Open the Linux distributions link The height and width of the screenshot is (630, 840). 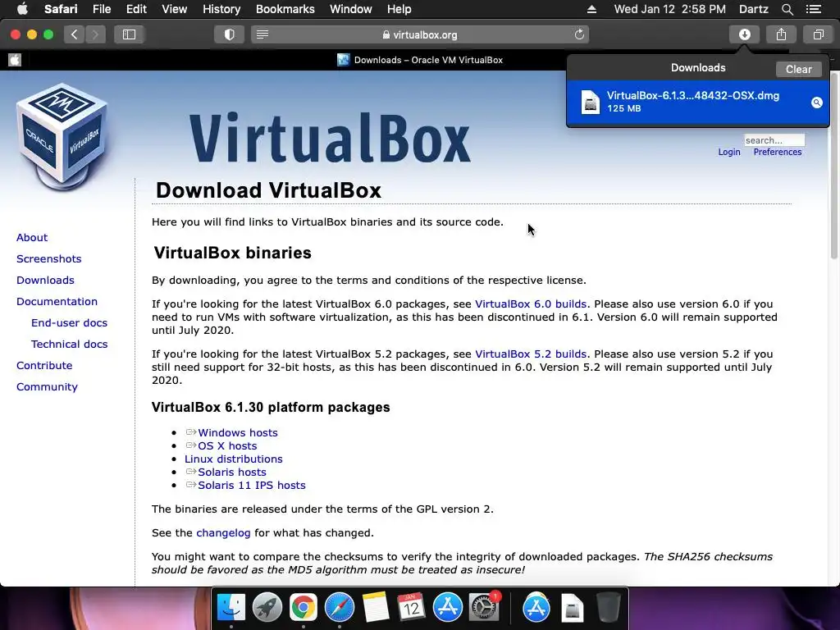(x=234, y=459)
